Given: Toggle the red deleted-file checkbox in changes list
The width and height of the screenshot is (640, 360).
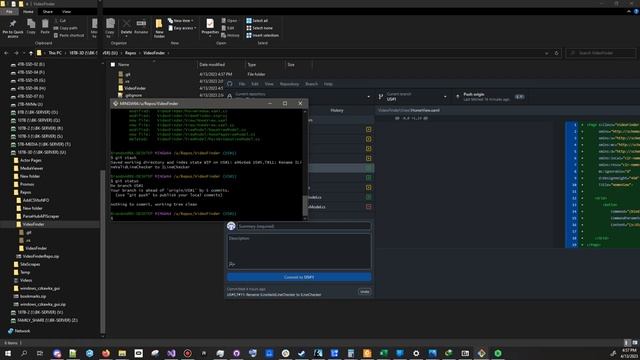Looking at the screenshot, I should pos(369,207).
